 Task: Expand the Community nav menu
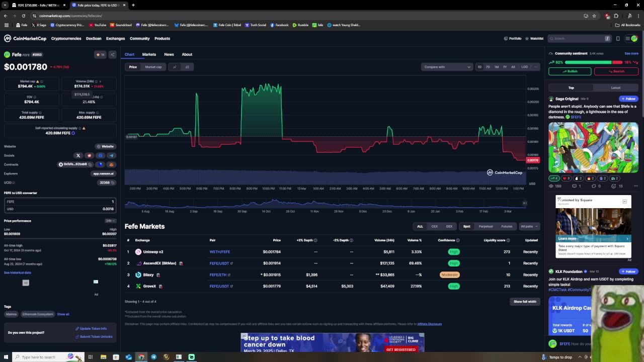(x=139, y=38)
